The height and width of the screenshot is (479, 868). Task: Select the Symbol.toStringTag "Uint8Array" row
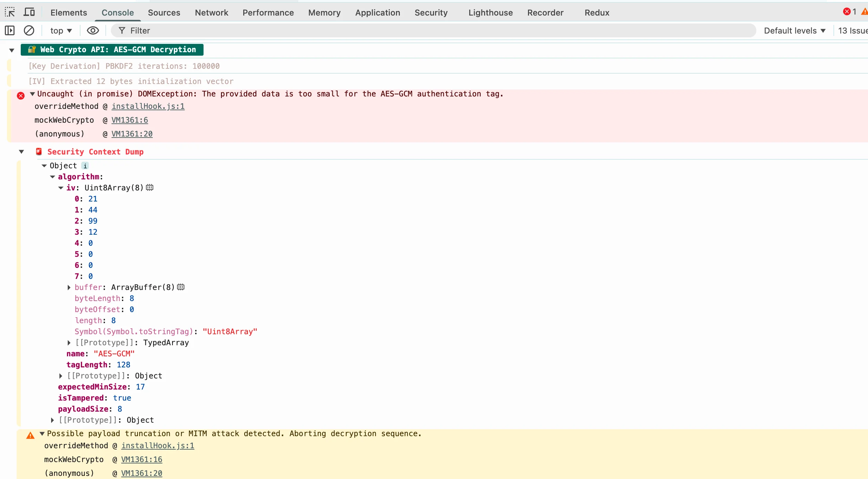point(166,332)
